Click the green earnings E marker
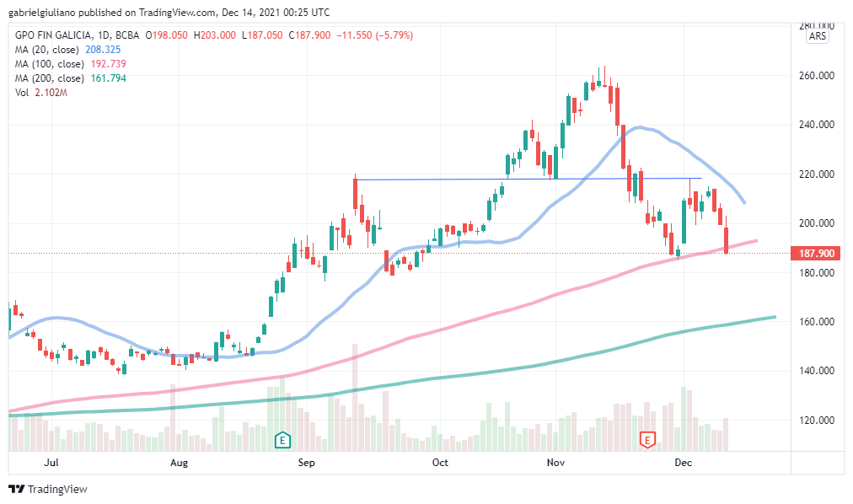The height and width of the screenshot is (504, 853). click(282, 439)
